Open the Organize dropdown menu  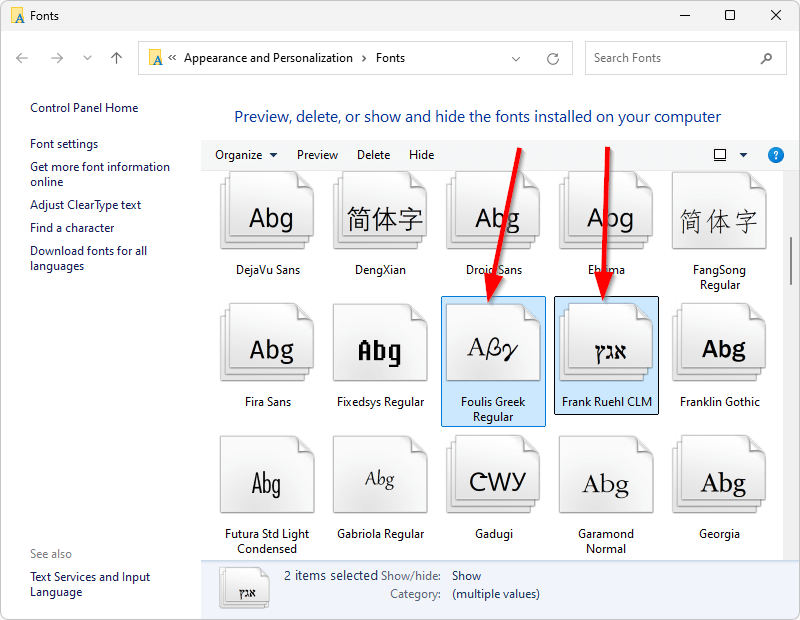(x=246, y=155)
